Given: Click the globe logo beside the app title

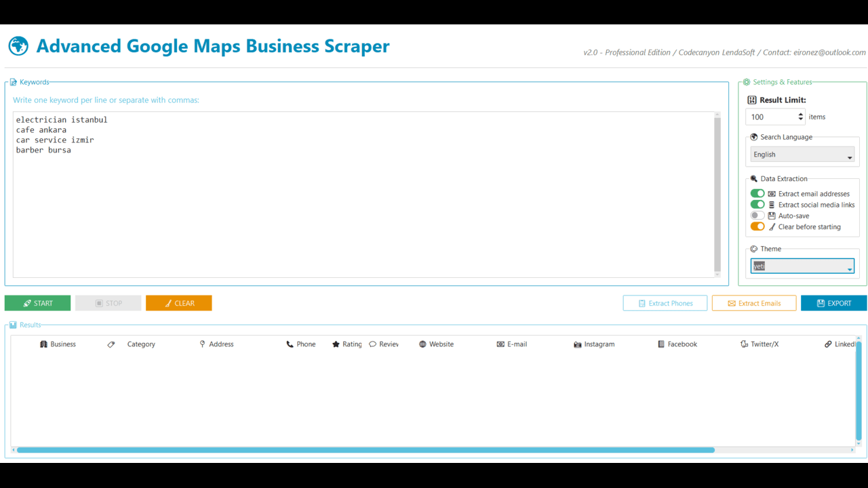Looking at the screenshot, I should (x=18, y=46).
